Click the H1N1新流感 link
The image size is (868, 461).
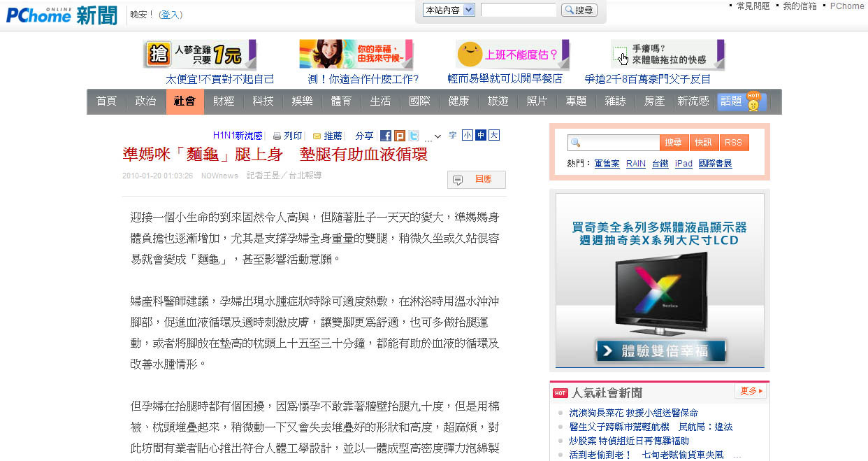click(238, 136)
